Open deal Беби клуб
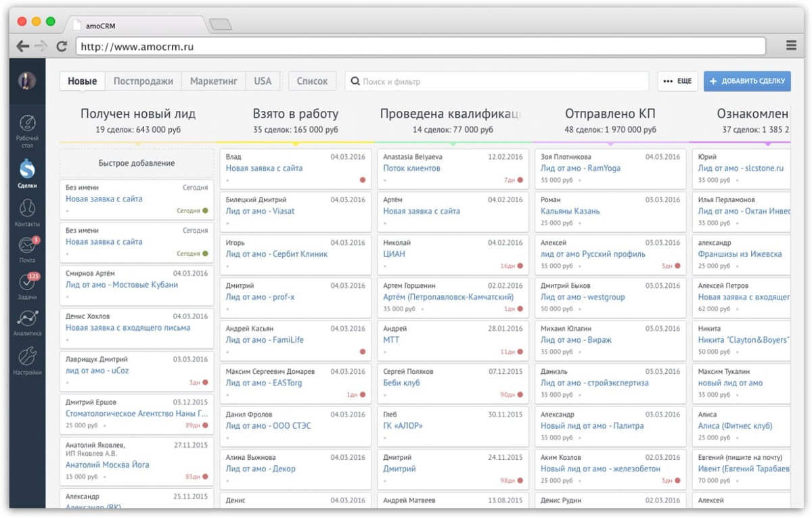Image resolution: width=812 pixels, height=518 pixels. click(x=401, y=383)
